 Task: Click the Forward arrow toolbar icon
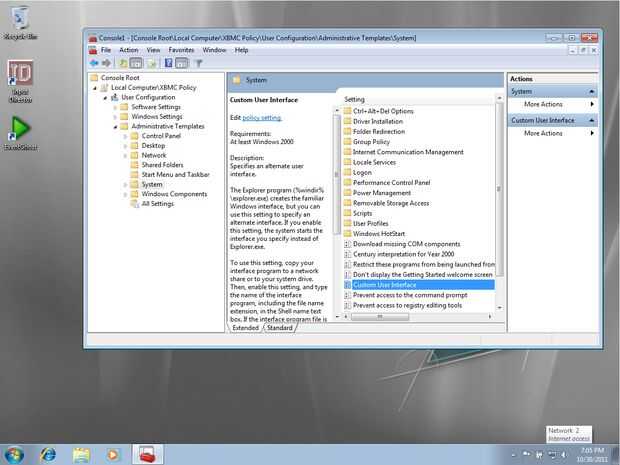tap(106, 63)
